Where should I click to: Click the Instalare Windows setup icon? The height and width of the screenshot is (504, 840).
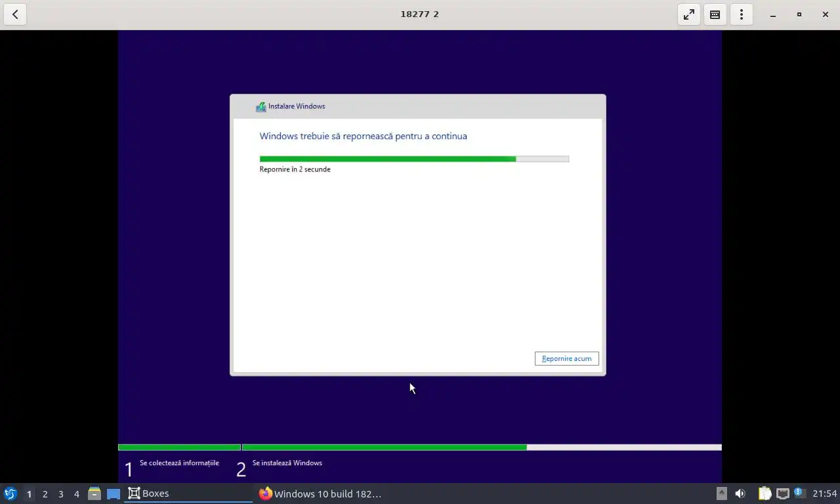coord(261,106)
